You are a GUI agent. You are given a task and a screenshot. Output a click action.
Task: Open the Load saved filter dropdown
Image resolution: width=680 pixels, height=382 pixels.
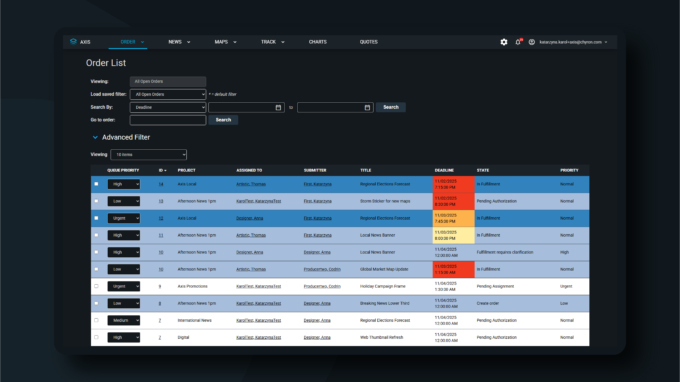click(x=168, y=95)
